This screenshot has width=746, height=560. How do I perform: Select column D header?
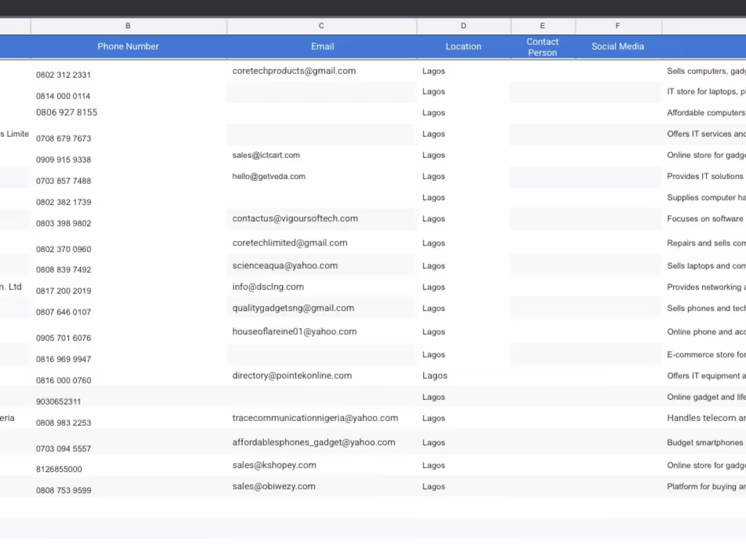coord(463,26)
